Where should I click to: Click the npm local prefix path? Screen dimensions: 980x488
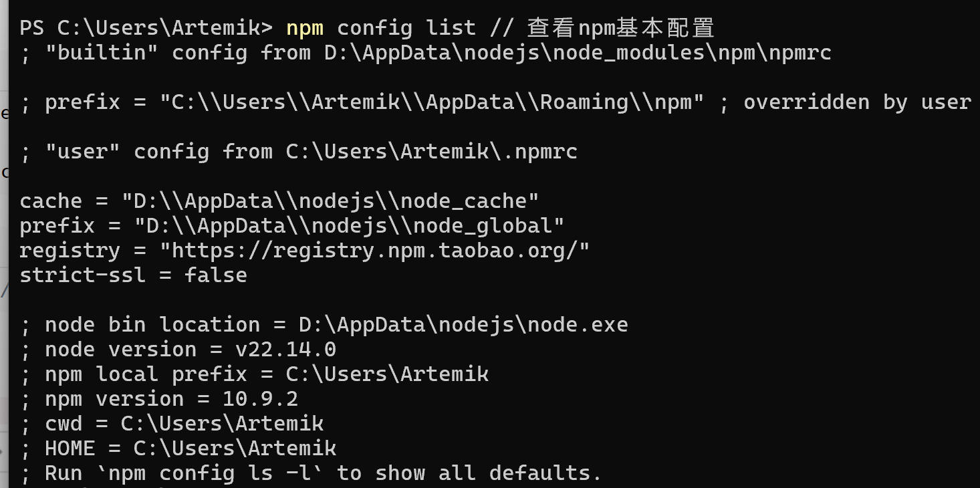[x=387, y=374]
